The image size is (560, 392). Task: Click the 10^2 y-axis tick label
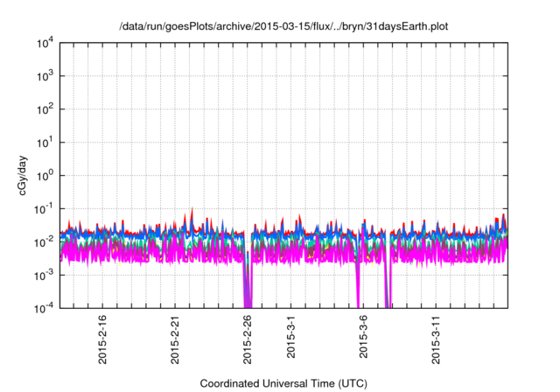pos(46,109)
